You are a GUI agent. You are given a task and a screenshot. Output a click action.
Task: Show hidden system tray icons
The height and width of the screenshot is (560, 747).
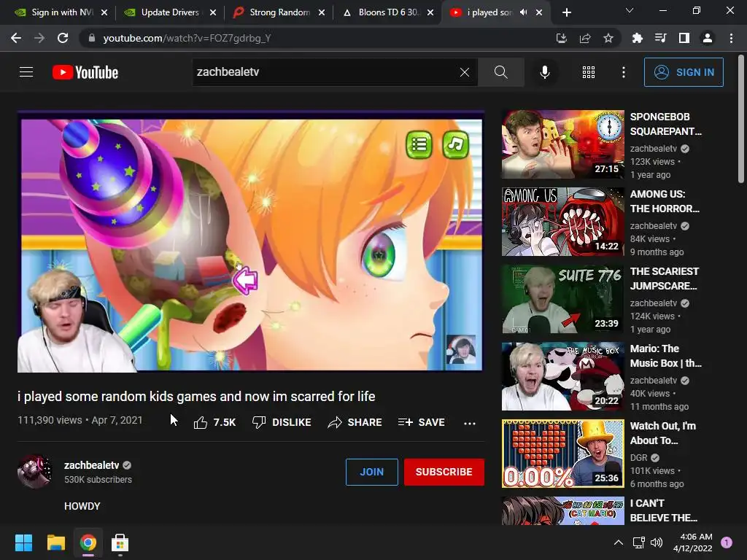(x=618, y=542)
